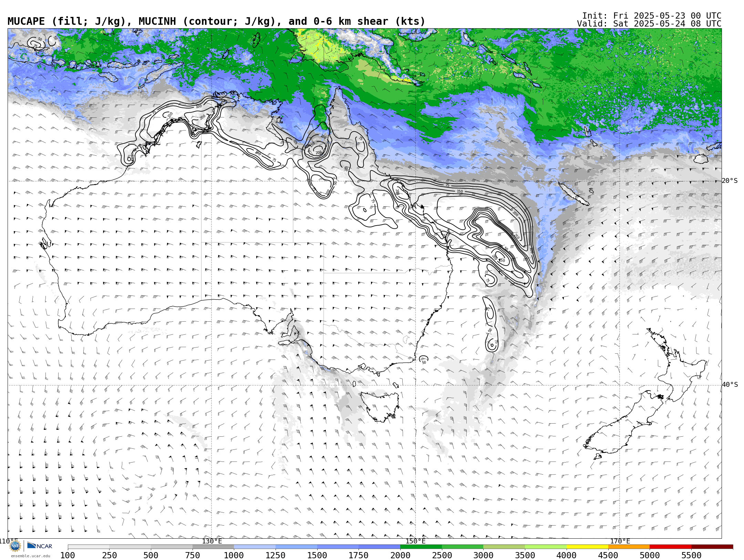
Task: Click the colorbar label 2000
Action: pos(400,556)
